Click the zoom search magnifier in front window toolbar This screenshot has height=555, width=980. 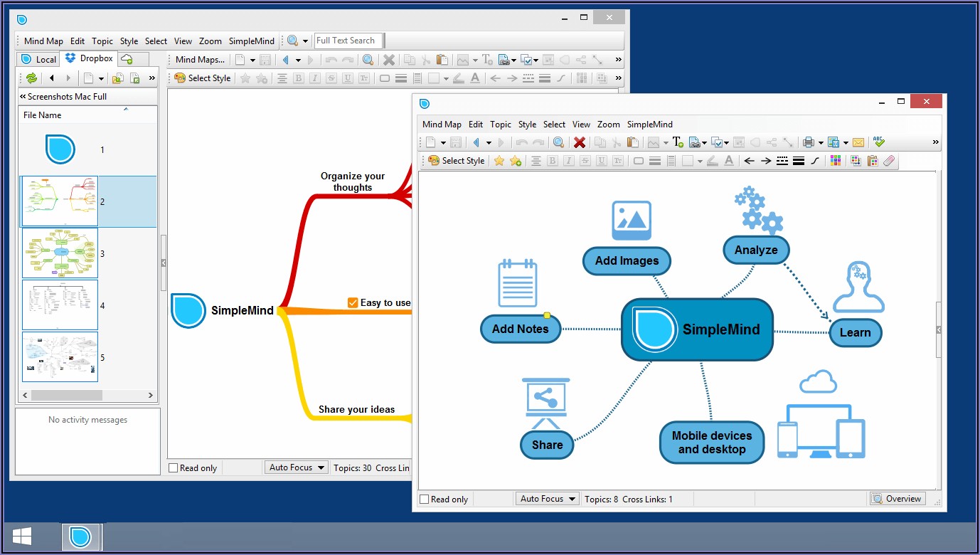click(x=559, y=142)
